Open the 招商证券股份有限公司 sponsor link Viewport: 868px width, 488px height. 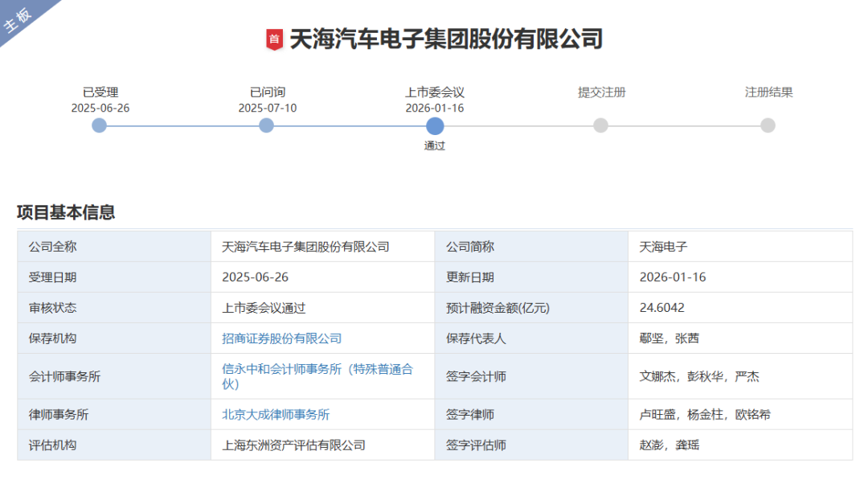pos(281,338)
